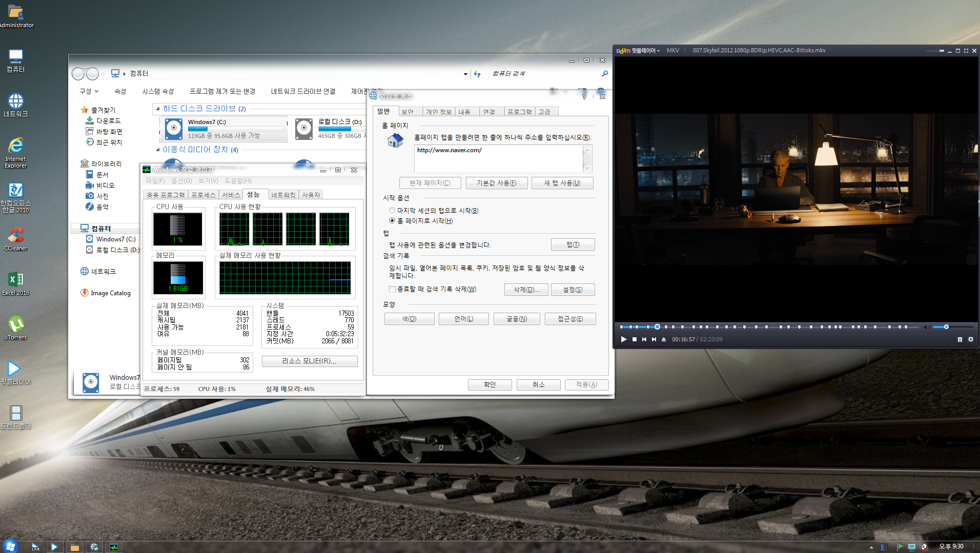Refresh the Explorer address bar
The image size is (980, 553).
click(x=477, y=74)
